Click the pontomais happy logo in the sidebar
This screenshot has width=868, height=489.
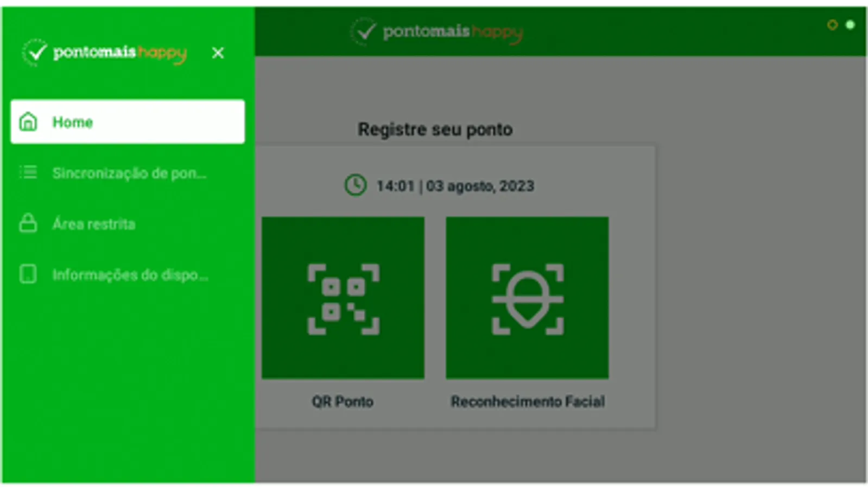point(105,53)
